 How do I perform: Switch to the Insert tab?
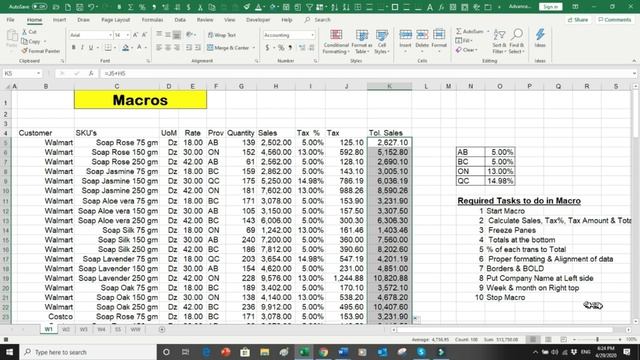click(59, 20)
